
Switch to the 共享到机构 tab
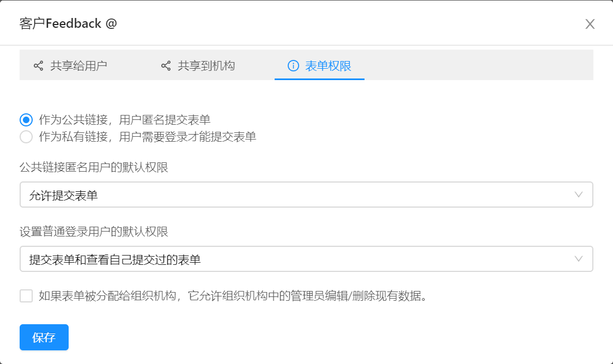point(206,66)
